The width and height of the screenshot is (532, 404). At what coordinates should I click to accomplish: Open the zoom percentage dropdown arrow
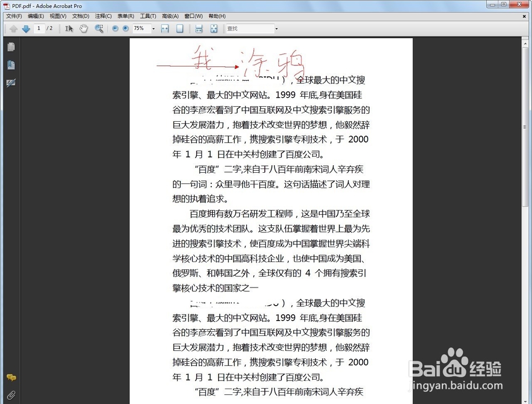pos(153,29)
